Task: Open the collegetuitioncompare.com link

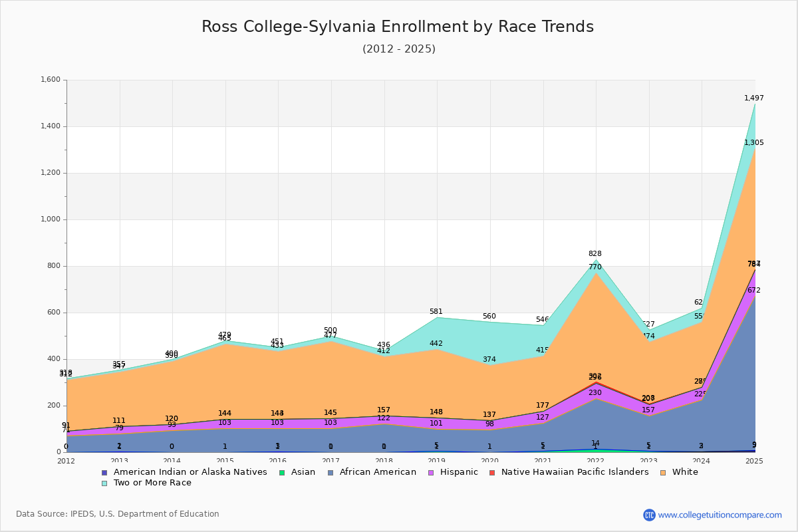Action: [x=720, y=515]
